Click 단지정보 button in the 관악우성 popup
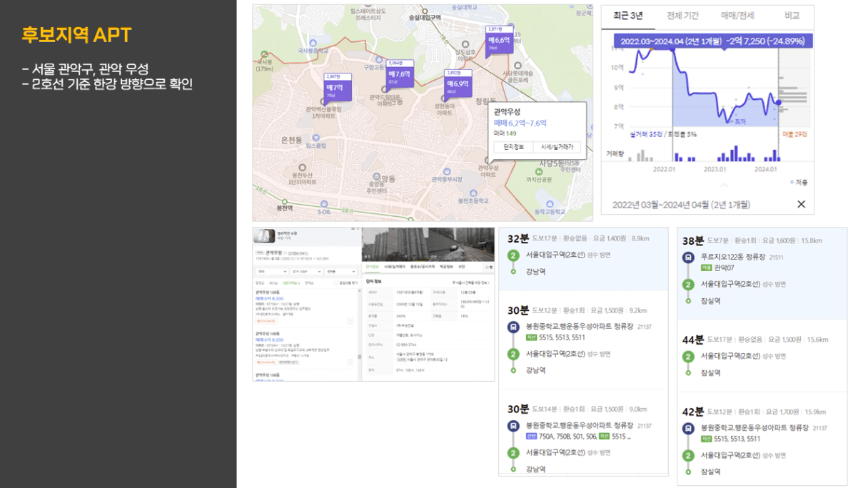The image size is (868, 488). pos(514,147)
